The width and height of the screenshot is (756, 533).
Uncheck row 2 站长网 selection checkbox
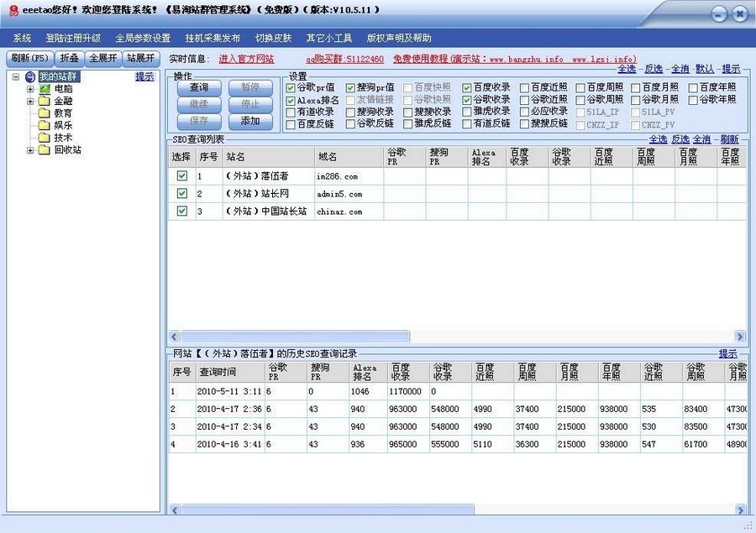181,193
